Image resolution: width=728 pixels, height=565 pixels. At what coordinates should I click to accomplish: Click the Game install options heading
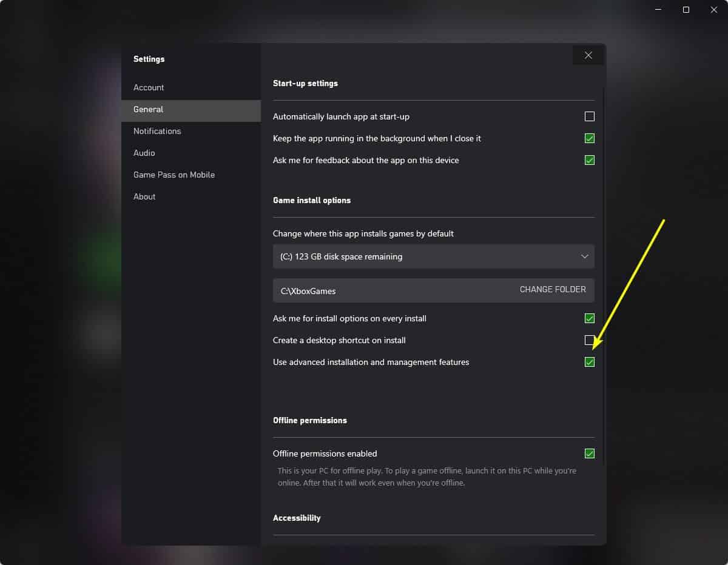312,200
